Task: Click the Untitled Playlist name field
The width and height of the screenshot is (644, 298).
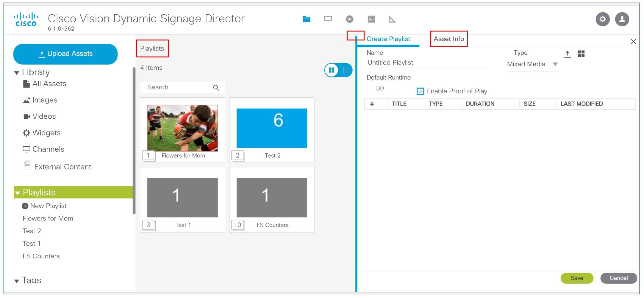Action: pyautogui.click(x=426, y=63)
